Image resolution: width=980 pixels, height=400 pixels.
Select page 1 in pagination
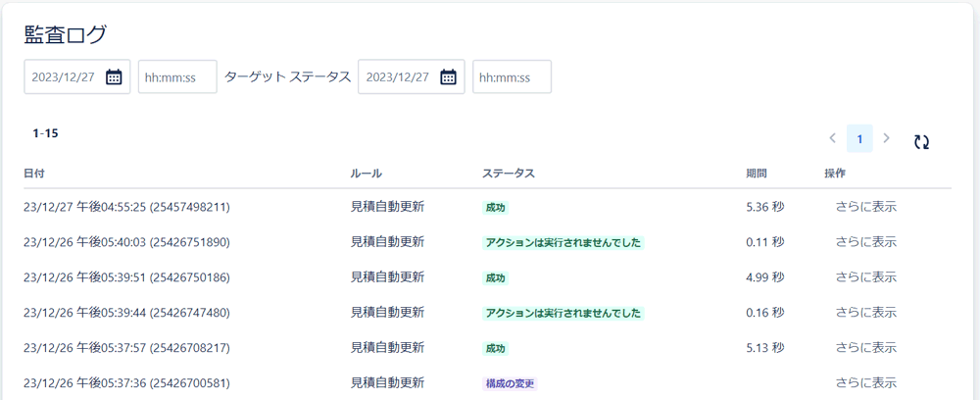(x=859, y=139)
